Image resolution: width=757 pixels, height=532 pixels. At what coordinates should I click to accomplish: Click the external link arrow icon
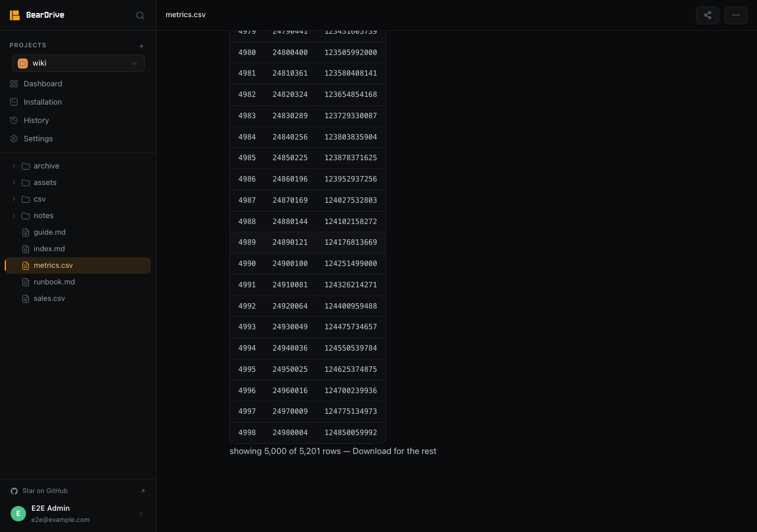(143, 491)
